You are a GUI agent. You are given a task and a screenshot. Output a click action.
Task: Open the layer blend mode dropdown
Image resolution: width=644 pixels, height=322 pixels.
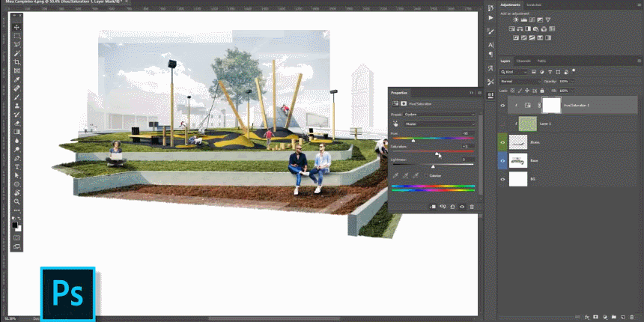520,82
